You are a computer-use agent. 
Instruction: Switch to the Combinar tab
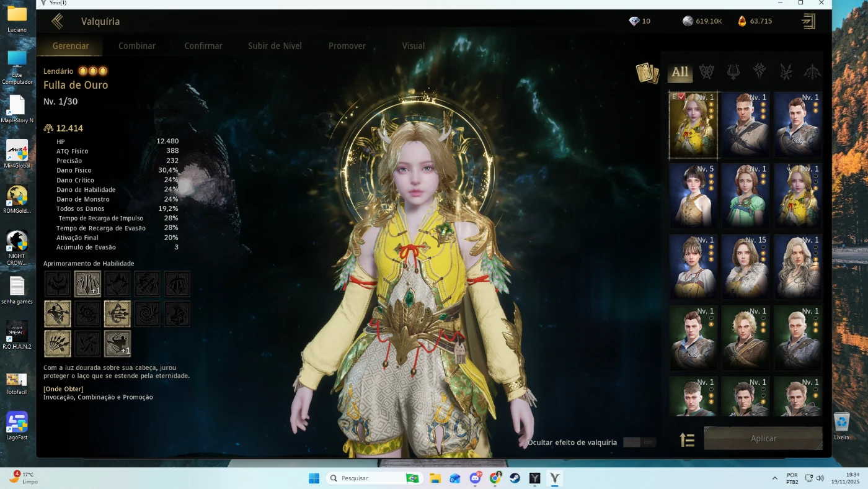pyautogui.click(x=137, y=46)
